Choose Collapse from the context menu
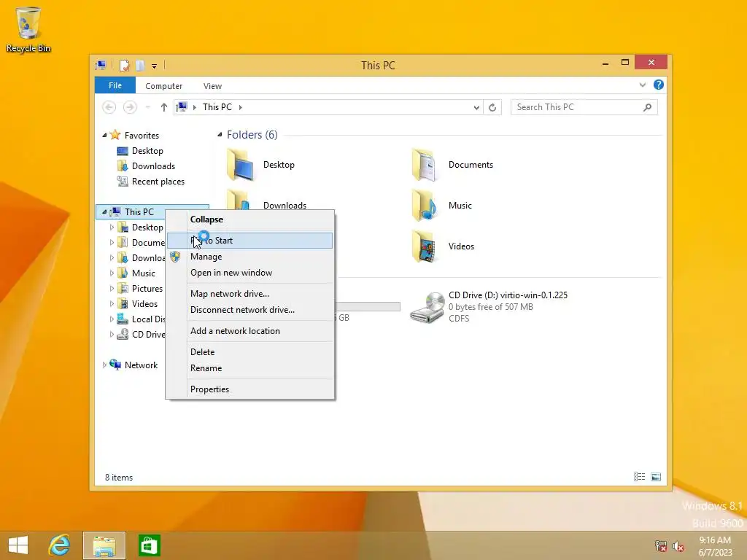 point(250,219)
